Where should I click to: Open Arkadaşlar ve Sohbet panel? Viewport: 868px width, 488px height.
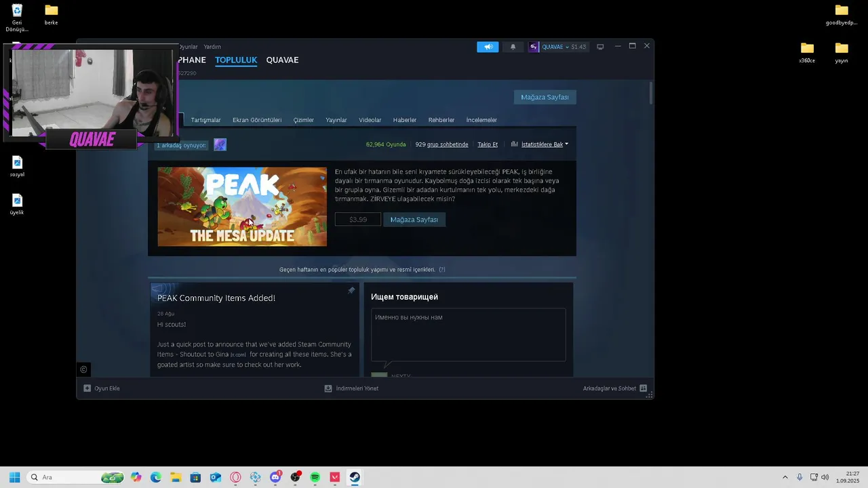coord(615,388)
